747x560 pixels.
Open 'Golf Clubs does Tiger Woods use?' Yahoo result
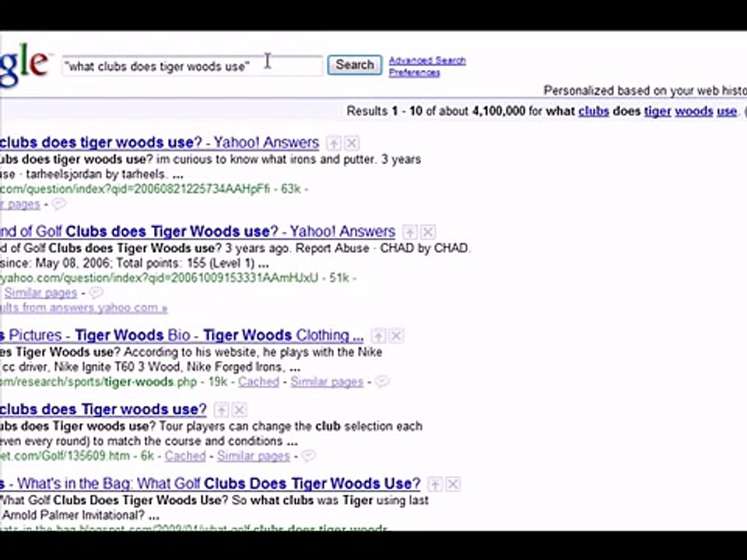pos(197,232)
